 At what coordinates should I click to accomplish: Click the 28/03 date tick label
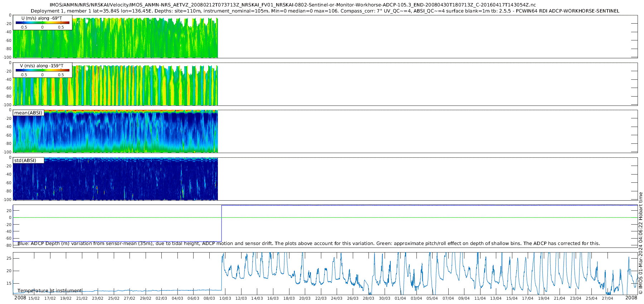pos(369,298)
